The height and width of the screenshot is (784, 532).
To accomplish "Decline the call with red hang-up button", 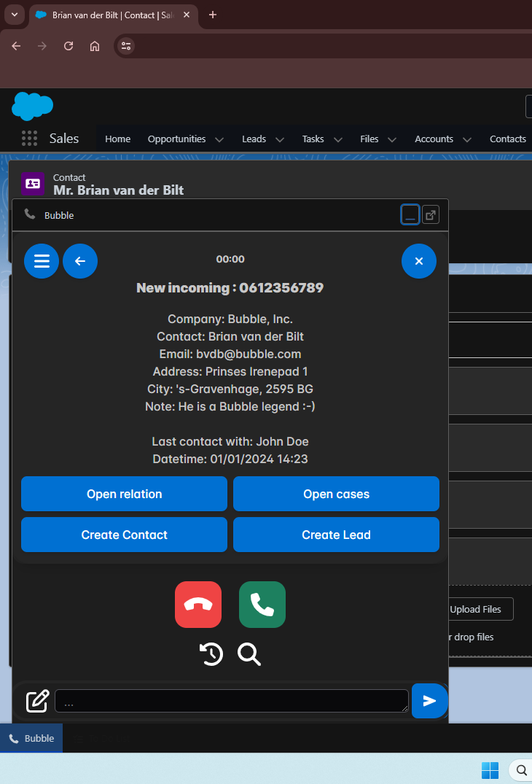I will [x=198, y=605].
